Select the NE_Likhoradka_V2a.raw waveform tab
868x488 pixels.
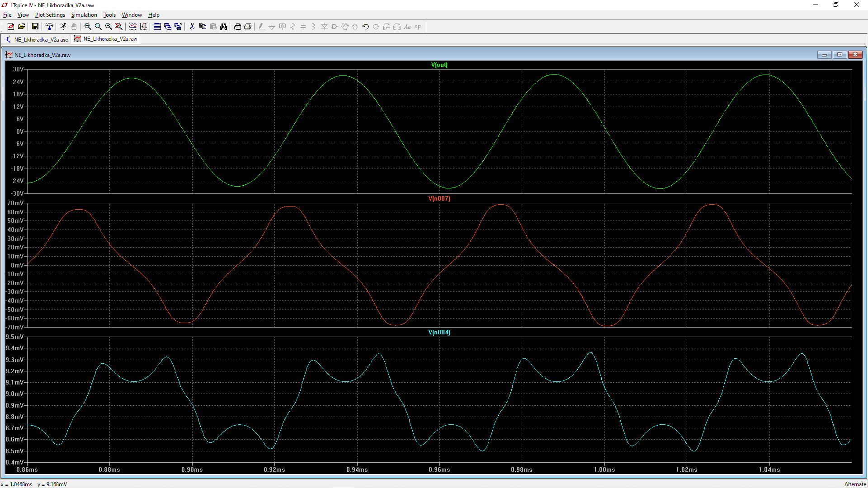click(x=107, y=39)
